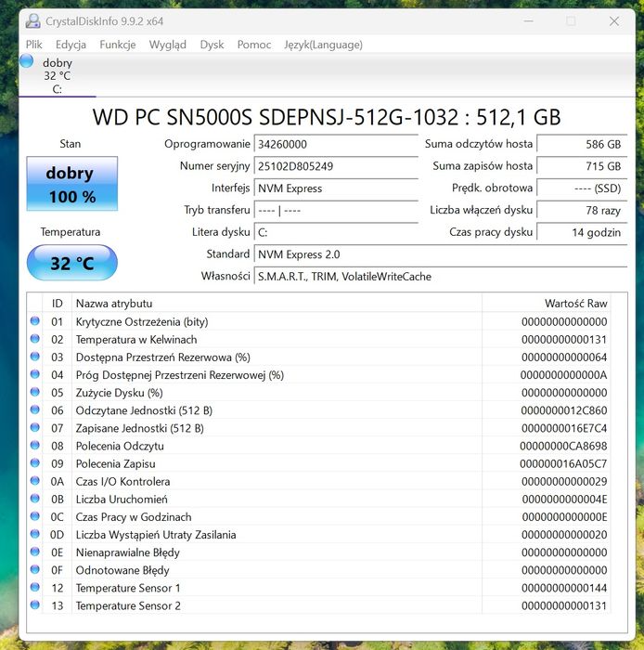Click status orb for Temperature Sensor 2
Image resolution: width=644 pixels, height=650 pixels.
[x=34, y=604]
